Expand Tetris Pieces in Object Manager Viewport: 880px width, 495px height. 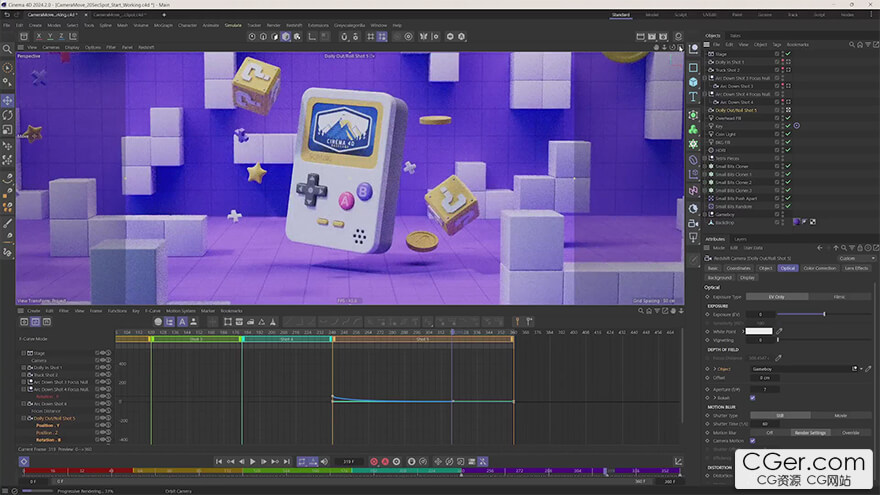pos(705,158)
